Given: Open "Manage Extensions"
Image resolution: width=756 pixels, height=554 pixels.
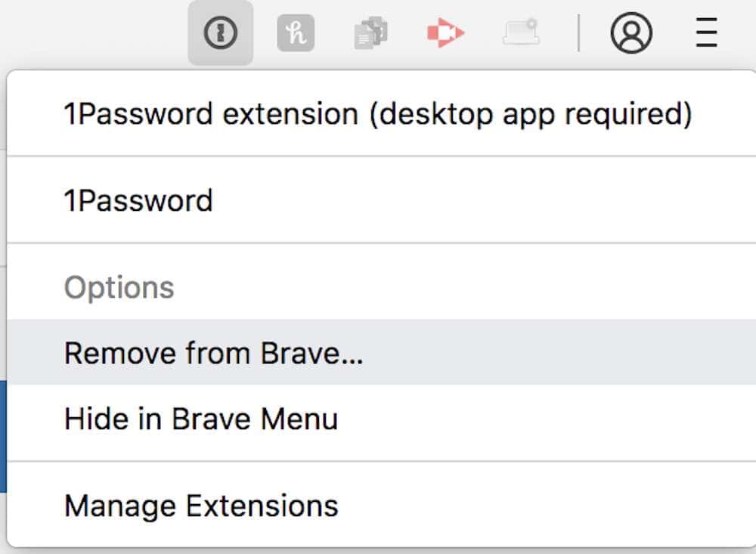Looking at the screenshot, I should click(x=201, y=505).
